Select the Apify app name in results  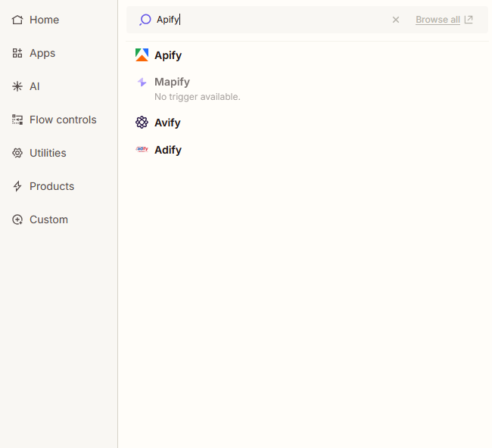tap(168, 55)
